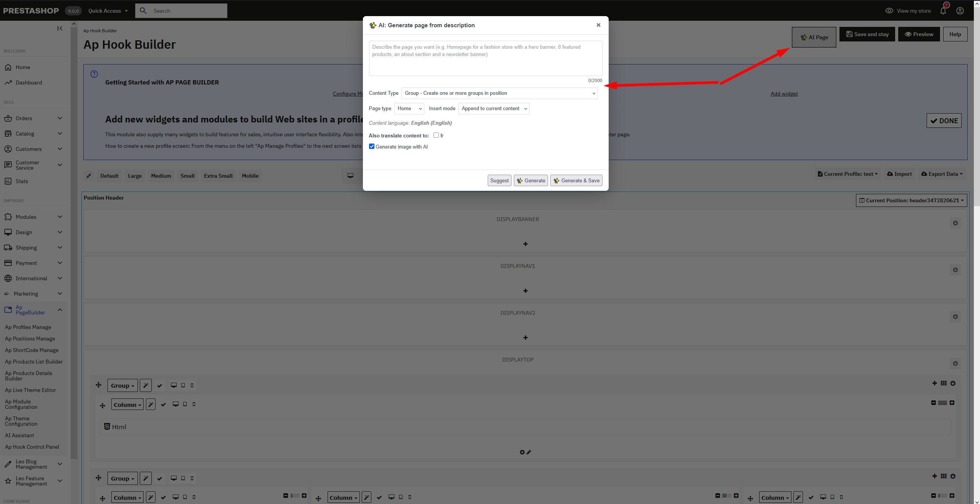The image size is (980, 504).
Task: Click the Suggest button
Action: click(499, 180)
